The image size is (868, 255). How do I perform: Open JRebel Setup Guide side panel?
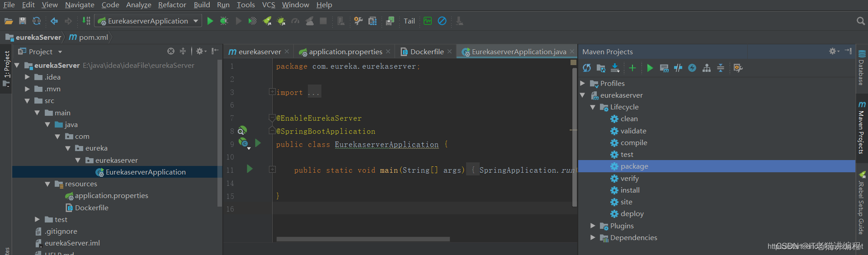click(x=862, y=203)
